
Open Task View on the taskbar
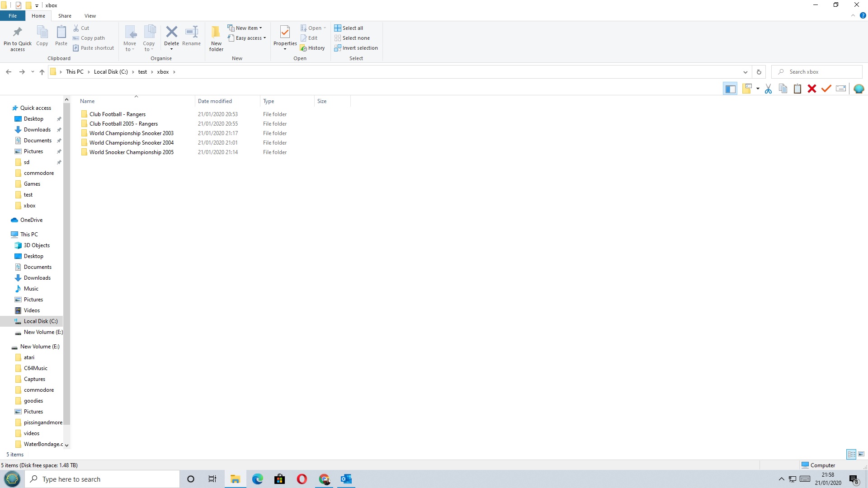coord(212,479)
